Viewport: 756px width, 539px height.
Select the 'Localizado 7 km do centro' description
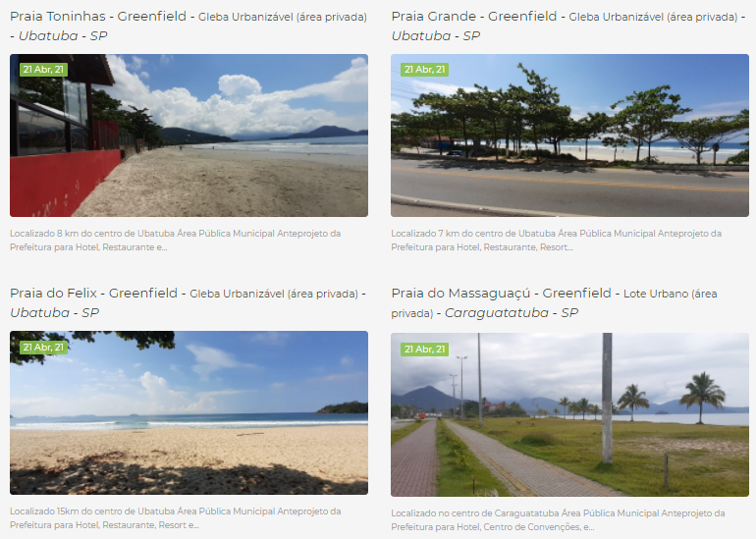click(x=557, y=241)
